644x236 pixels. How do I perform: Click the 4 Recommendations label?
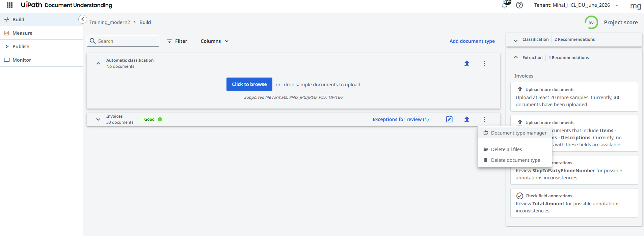tap(568, 58)
